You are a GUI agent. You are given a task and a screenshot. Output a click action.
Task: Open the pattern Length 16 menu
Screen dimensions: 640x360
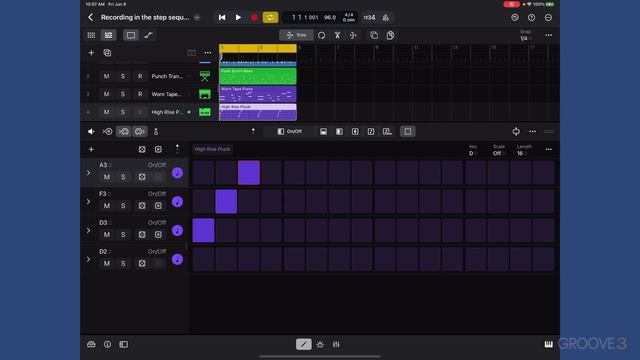pos(524,150)
